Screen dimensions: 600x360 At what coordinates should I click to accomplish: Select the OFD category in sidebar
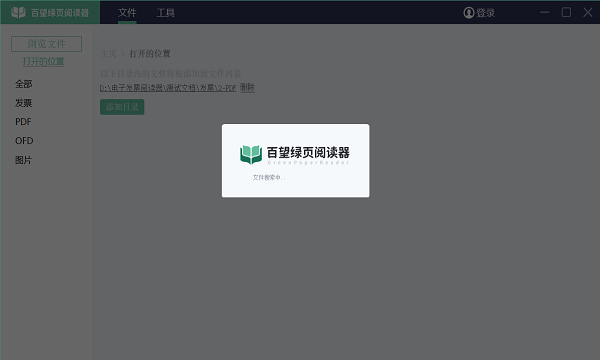pos(24,141)
